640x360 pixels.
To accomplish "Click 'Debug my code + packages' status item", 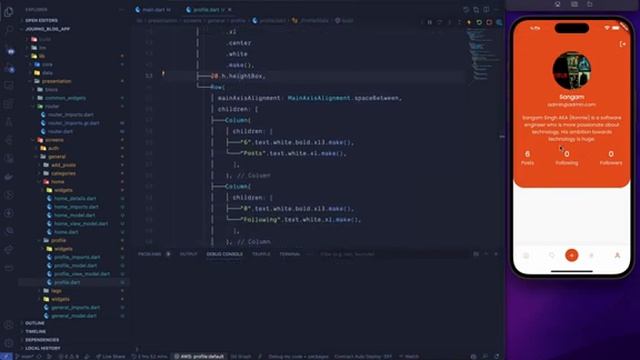I will point(298,356).
